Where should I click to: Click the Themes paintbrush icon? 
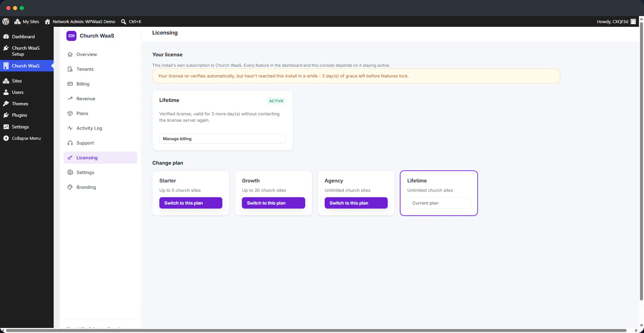tap(6, 104)
